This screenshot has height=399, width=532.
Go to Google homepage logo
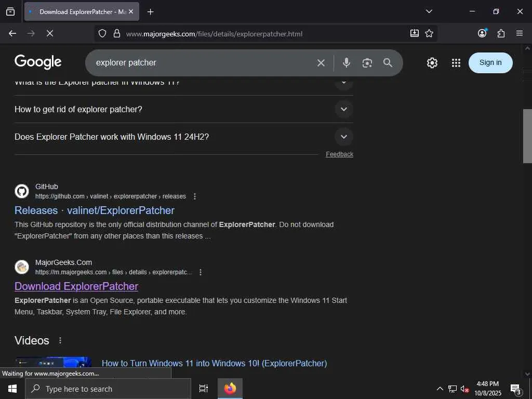pos(38,62)
